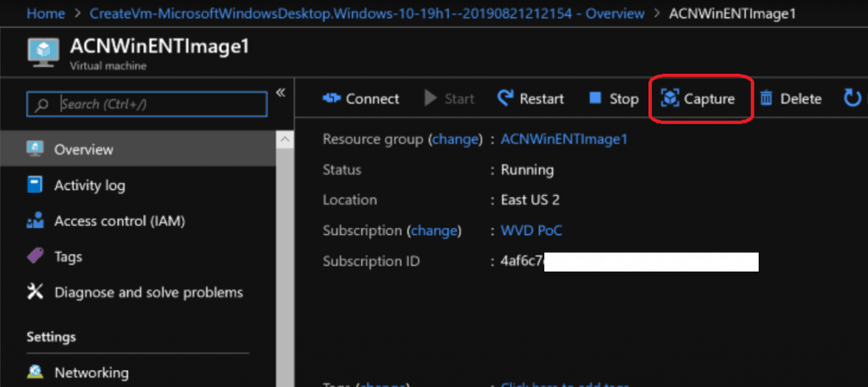Open the Overview menu item
Image resolution: width=868 pixels, height=387 pixels.
[x=138, y=149]
